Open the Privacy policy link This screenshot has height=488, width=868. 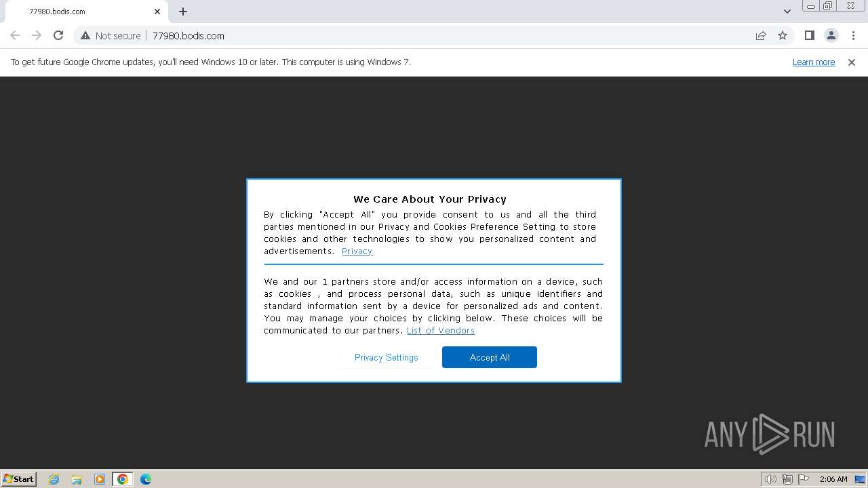click(357, 251)
